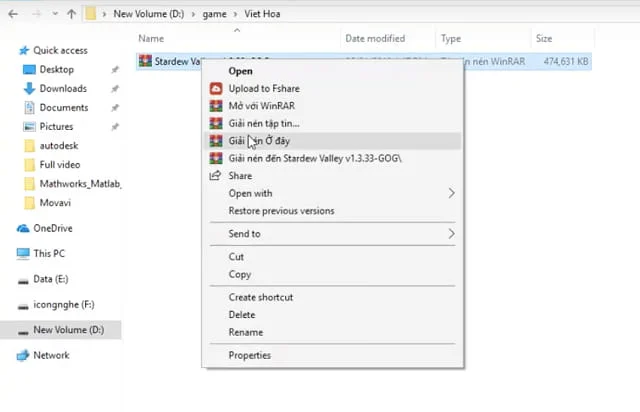Open the Mathworks_Matlab folder
The width and height of the screenshot is (640, 412).
pos(80,184)
